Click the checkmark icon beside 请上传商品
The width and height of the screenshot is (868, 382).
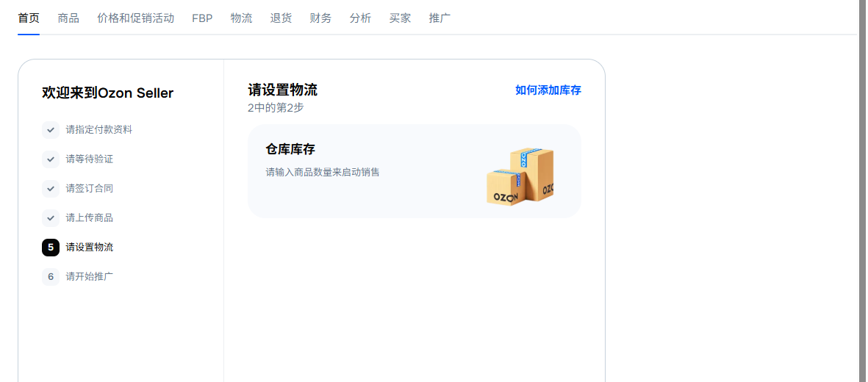point(51,218)
